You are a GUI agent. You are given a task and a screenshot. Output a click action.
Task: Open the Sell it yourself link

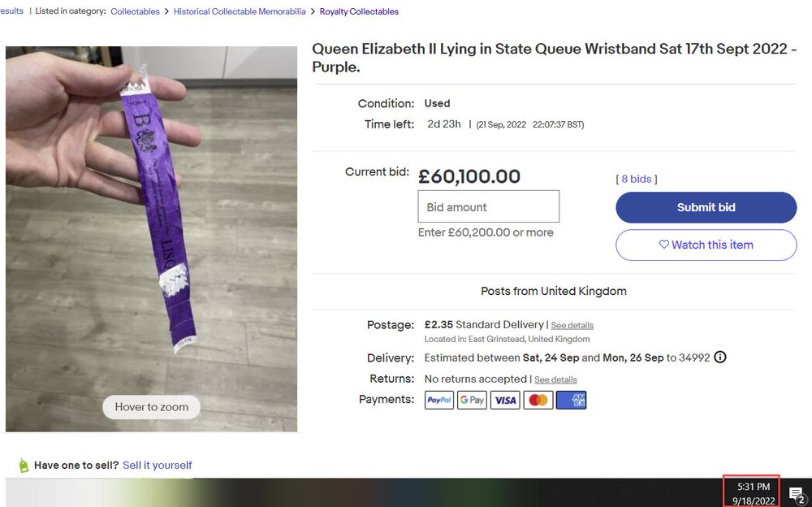click(x=158, y=465)
